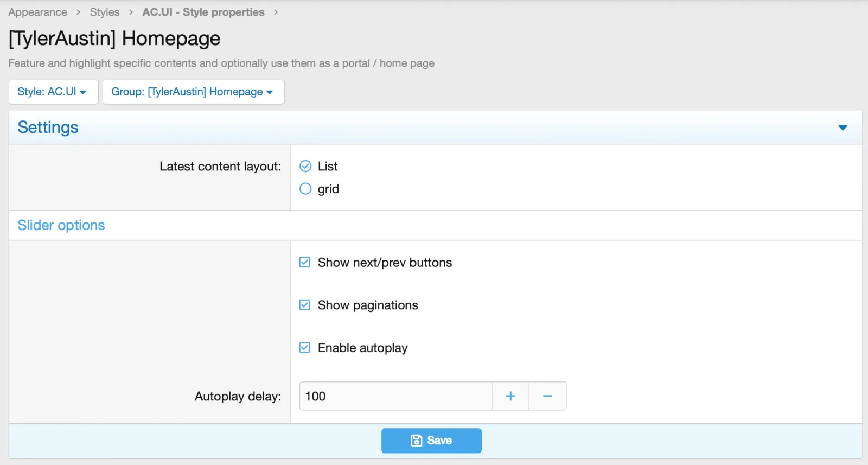Save the homepage style settings
Viewport: 868px width, 465px height.
pyautogui.click(x=431, y=441)
